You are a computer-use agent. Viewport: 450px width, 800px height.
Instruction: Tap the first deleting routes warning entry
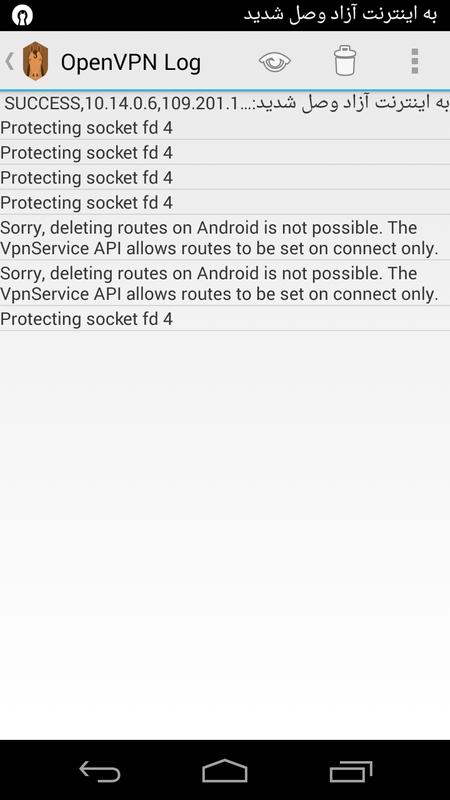tap(225, 238)
